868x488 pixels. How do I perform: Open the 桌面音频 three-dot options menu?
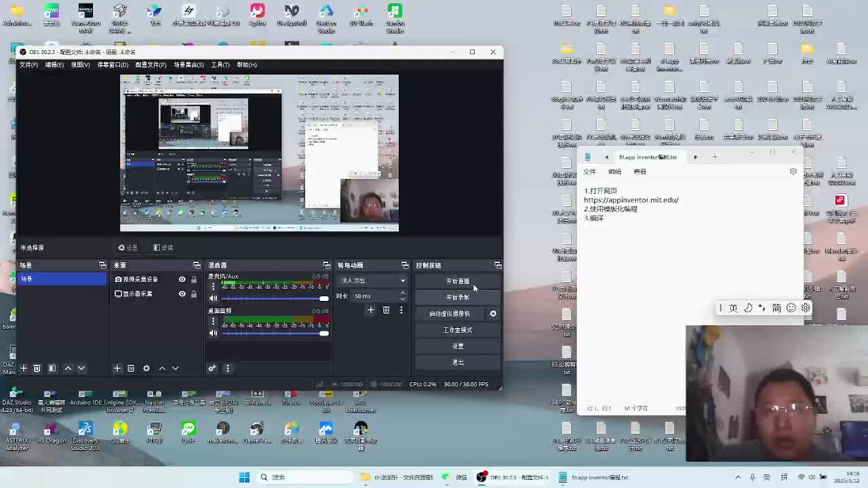214,322
